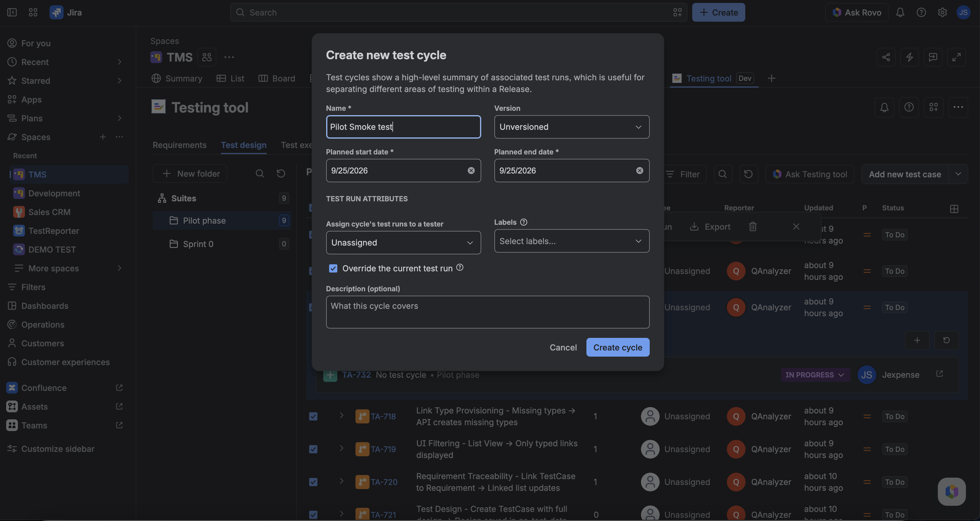Click the New folder button
Viewport: 980px width, 521px height.
click(x=190, y=173)
